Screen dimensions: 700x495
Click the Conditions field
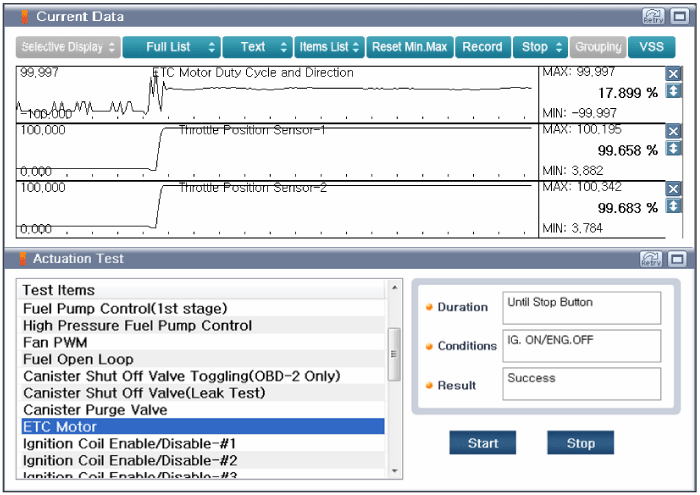click(581, 346)
